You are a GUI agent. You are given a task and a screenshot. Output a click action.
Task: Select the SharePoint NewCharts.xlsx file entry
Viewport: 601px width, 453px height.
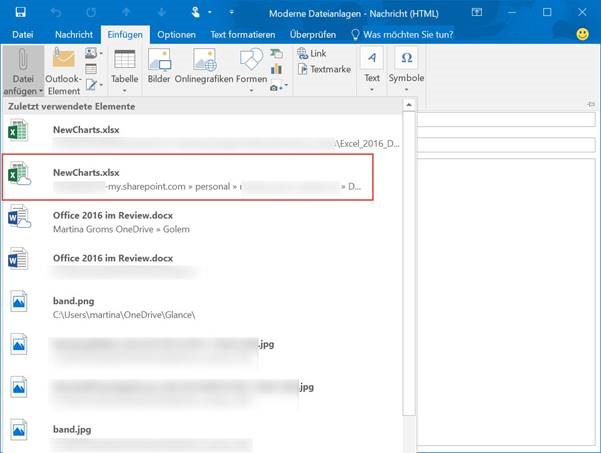coord(188,177)
